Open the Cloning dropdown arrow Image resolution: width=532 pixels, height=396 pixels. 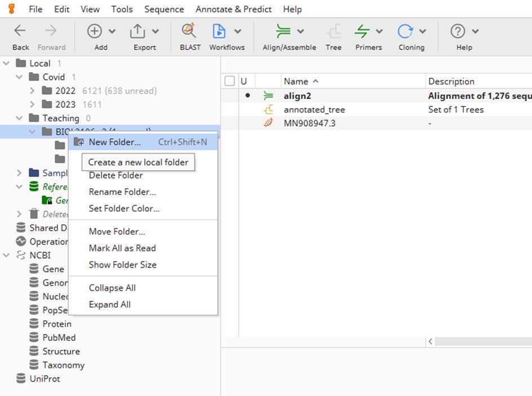423,32
